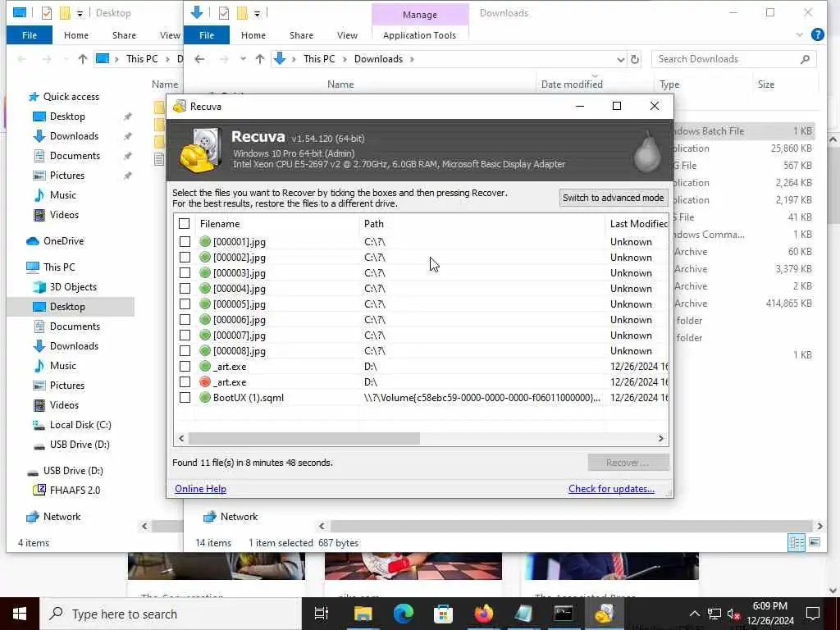
Task: Open View tab in Downloads window
Action: point(347,35)
